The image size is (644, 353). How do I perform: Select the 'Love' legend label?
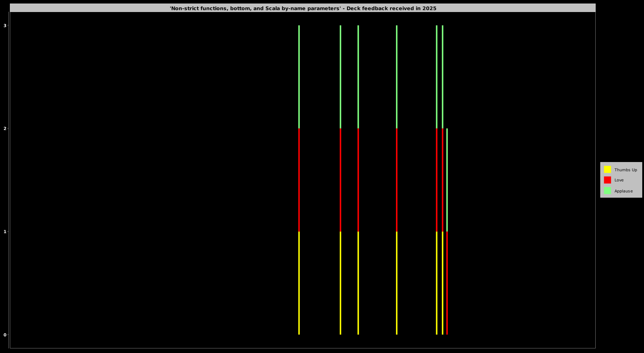click(619, 180)
